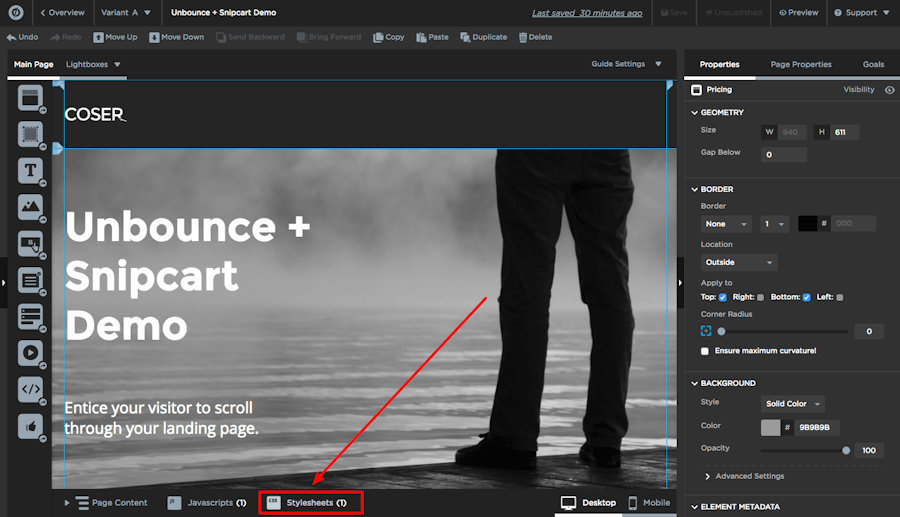Viewport: 900px width, 517px height.
Task: Open the Javascripts manager
Action: [x=207, y=503]
